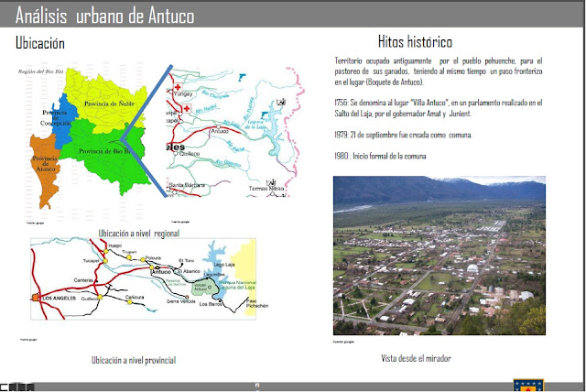The height and width of the screenshot is (392, 586).
Task: Click the "Laguna de la Laja" label
Action: coord(255,125)
